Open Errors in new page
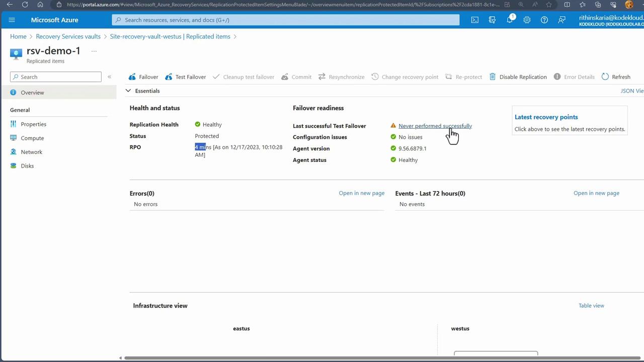 coord(362,193)
